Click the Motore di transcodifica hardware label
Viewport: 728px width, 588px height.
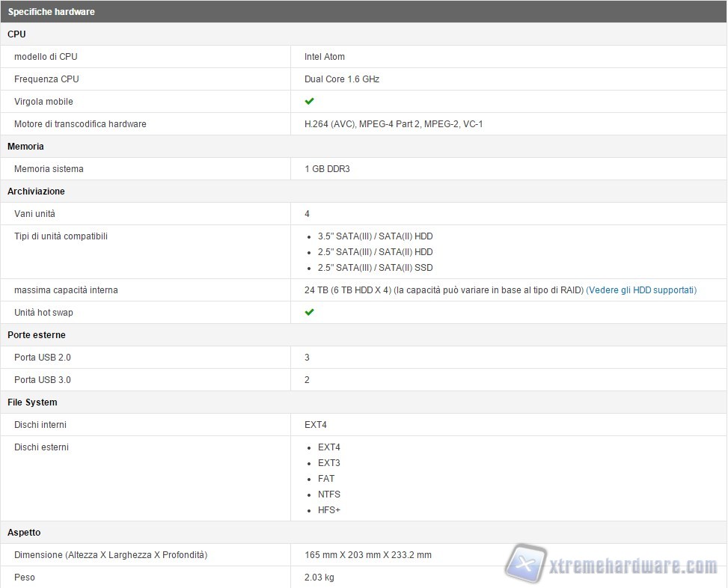80,124
